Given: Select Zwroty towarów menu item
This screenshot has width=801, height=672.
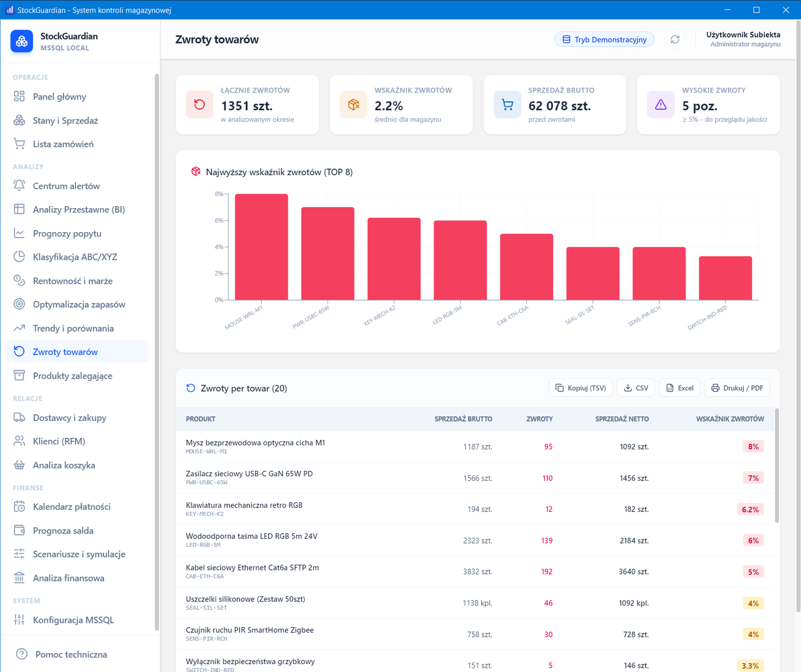Looking at the screenshot, I should tap(77, 352).
